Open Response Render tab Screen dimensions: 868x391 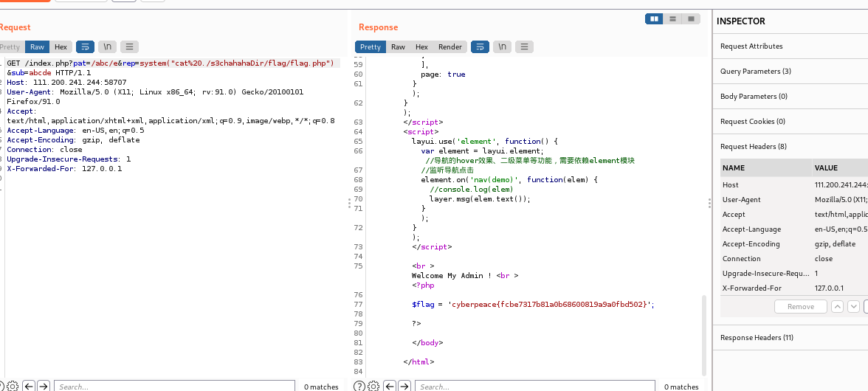point(450,47)
